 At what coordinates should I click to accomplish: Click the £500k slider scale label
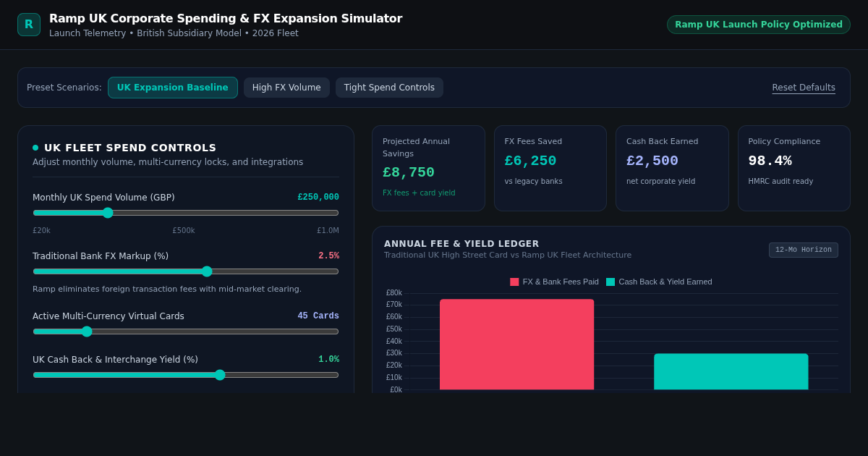tap(184, 231)
